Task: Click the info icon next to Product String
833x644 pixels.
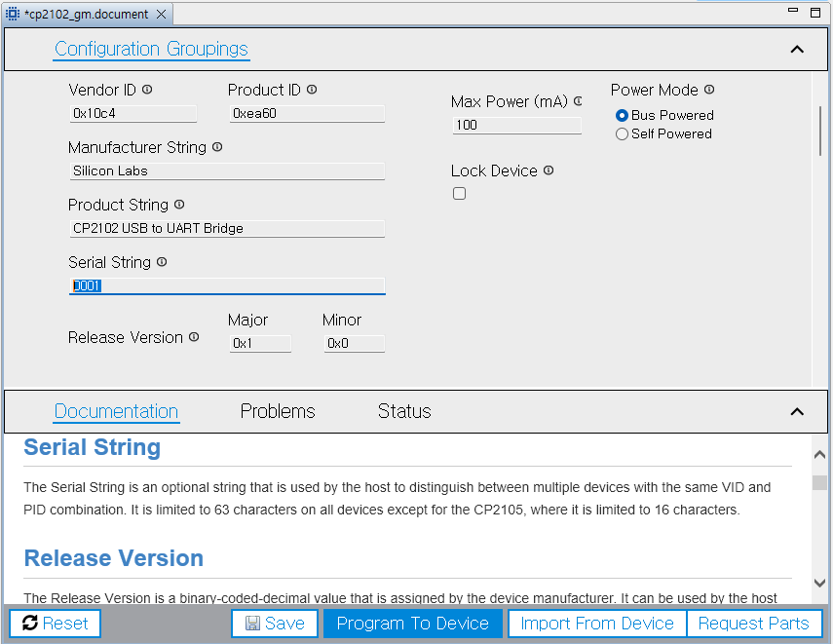Action: 179,204
